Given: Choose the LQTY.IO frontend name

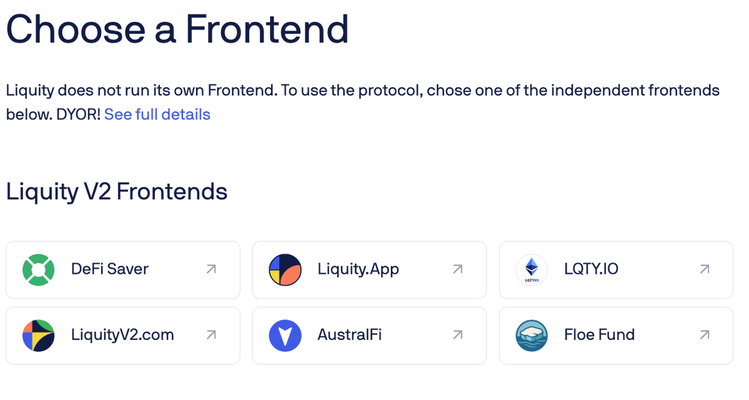Looking at the screenshot, I should coord(592,269).
